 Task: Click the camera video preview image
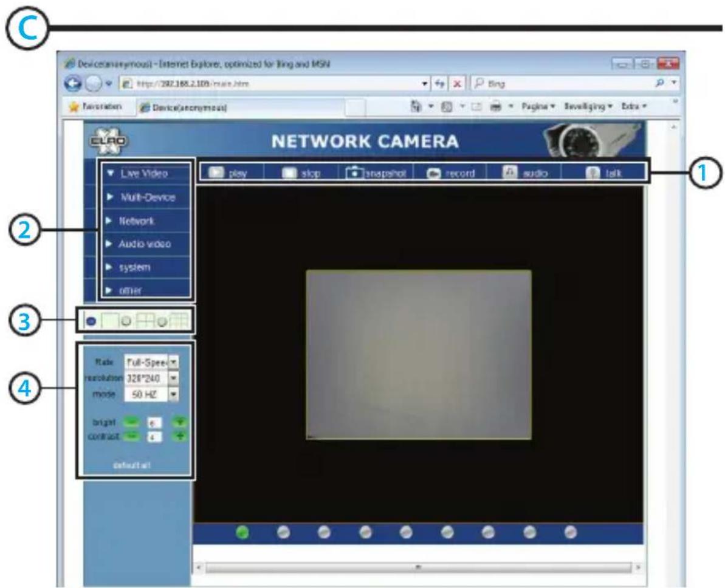419,355
